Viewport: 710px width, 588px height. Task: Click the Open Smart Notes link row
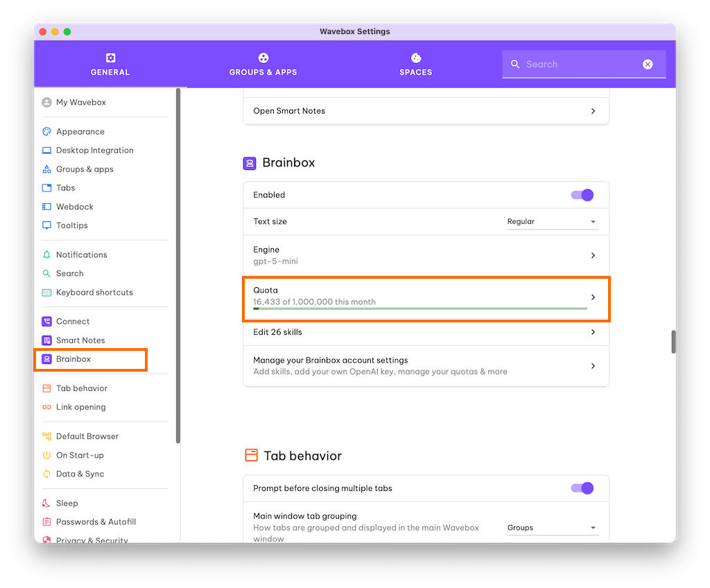tap(426, 111)
